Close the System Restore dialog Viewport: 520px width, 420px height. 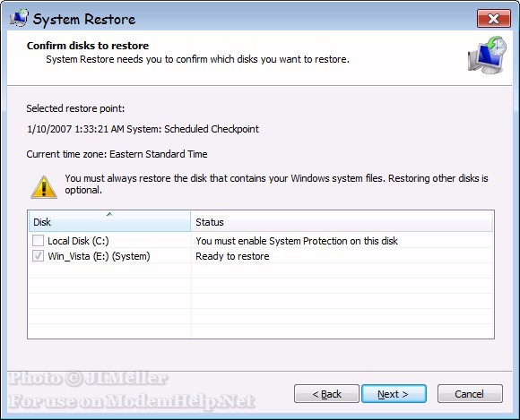coord(494,19)
